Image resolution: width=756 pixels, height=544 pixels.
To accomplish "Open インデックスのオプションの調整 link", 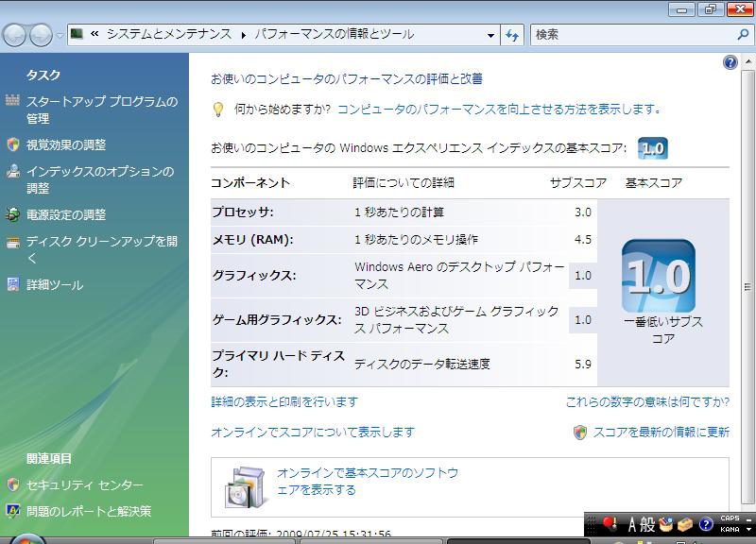I will tap(100, 179).
